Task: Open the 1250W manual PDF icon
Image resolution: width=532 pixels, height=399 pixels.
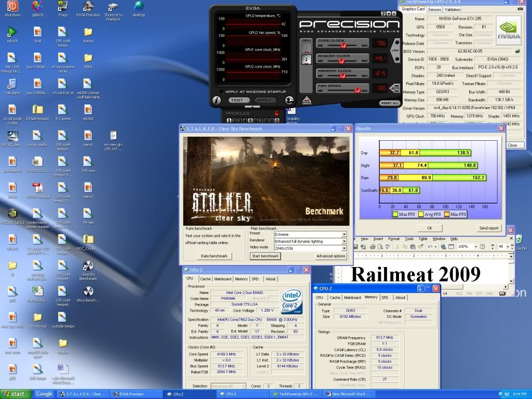Action: click(x=37, y=190)
